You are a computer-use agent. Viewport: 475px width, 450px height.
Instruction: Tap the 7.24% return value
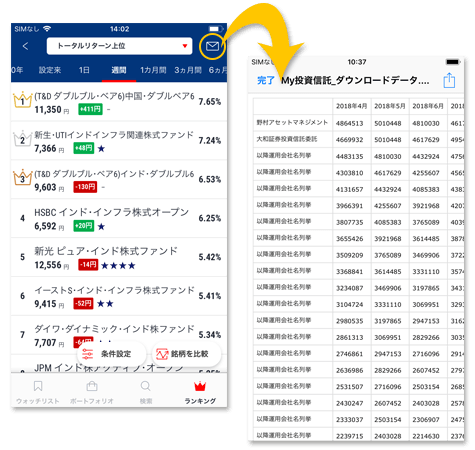(x=210, y=141)
